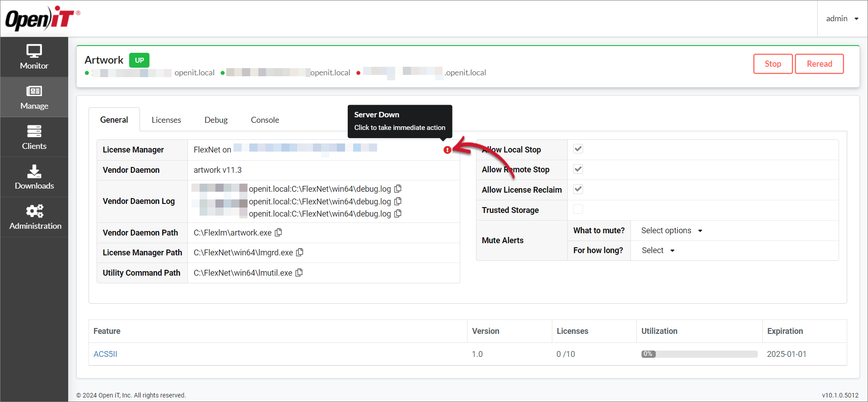Open the 'What to mute?' options dropdown
This screenshot has width=868, height=402.
(672, 231)
